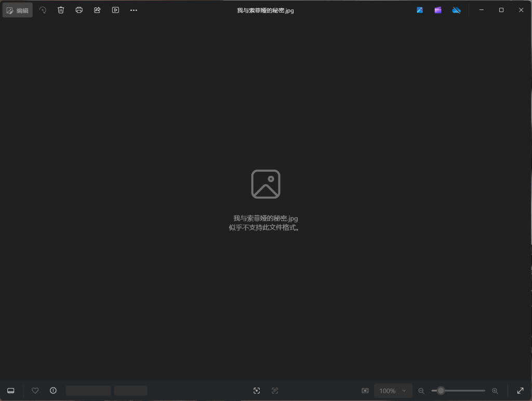The height and width of the screenshot is (401, 532).
Task: Click the zoom slider handle
Action: pos(441,391)
